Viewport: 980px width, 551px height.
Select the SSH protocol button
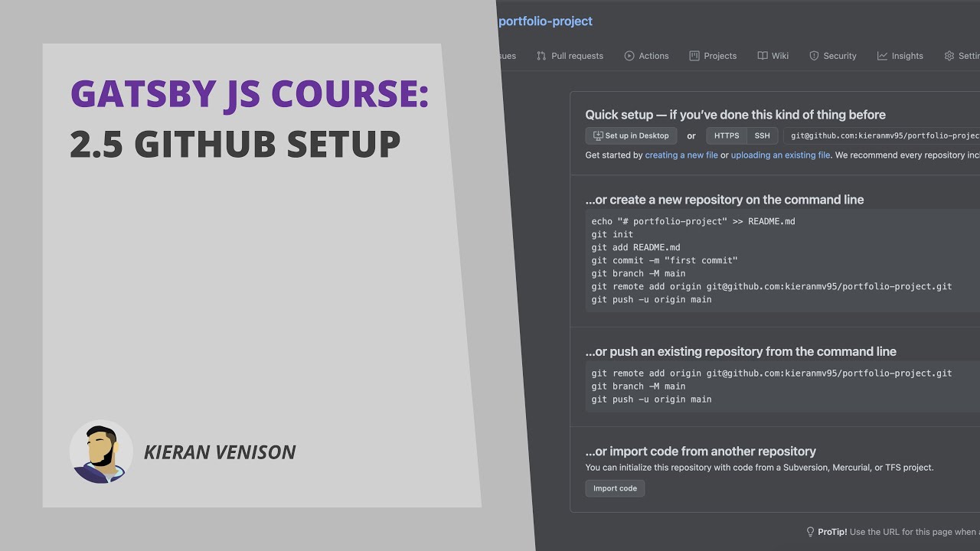tap(763, 135)
